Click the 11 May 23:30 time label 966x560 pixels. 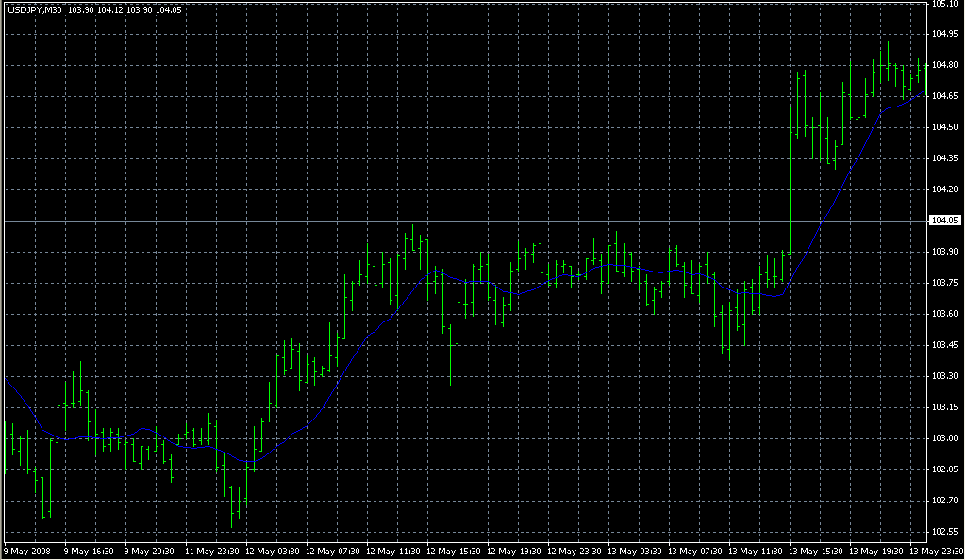pos(212,551)
